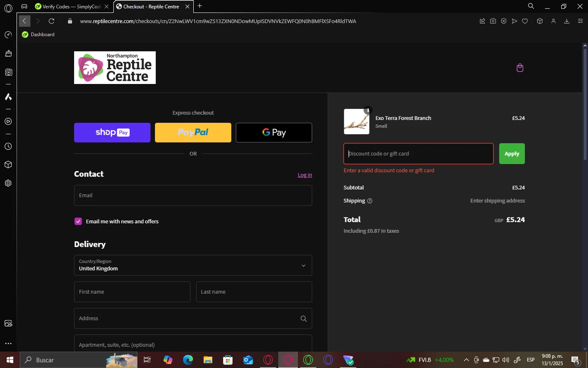The image size is (588, 368).
Task: Open the sidebar three-dots more menu
Action: [8, 343]
